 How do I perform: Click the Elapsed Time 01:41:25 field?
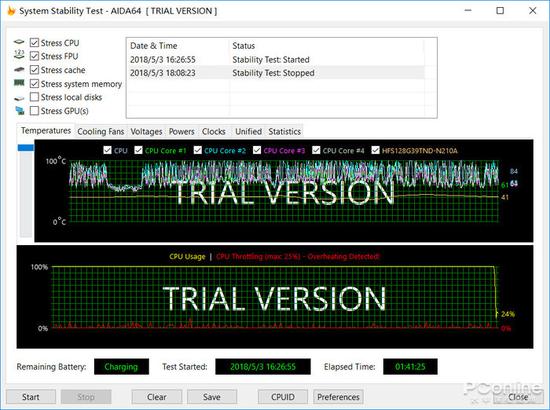pos(410,367)
